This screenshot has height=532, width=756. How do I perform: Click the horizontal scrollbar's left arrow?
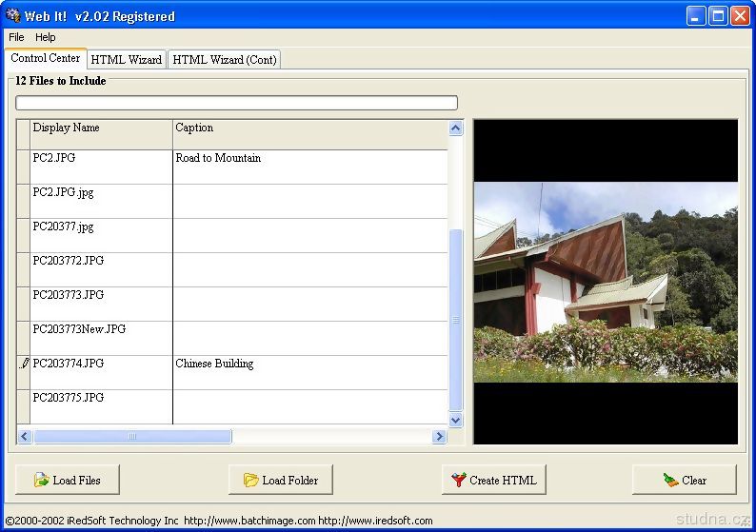[x=25, y=437]
